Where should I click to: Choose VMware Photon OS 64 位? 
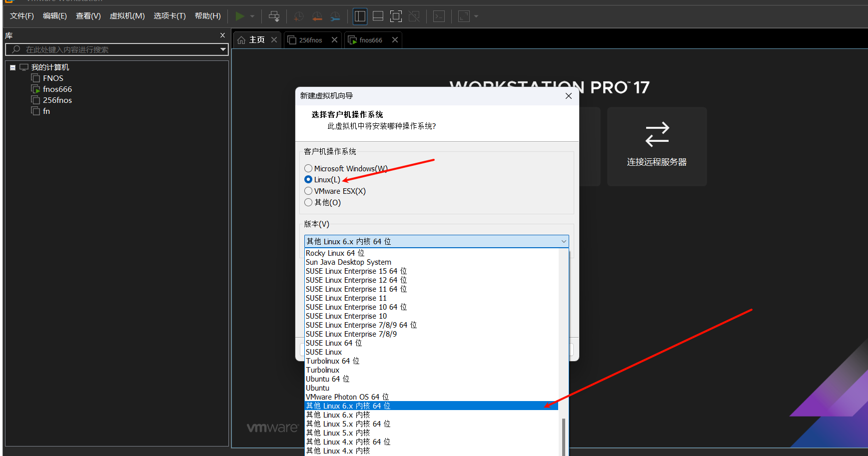[431, 397]
